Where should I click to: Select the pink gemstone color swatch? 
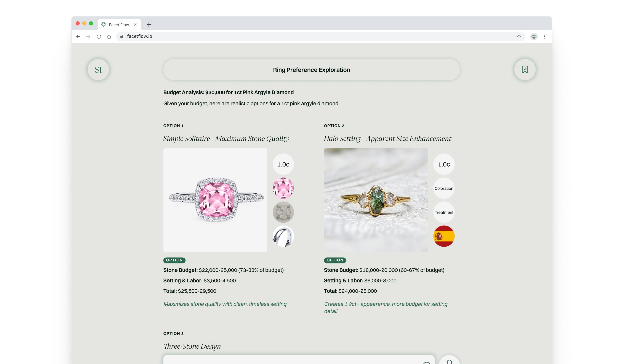coord(283,188)
